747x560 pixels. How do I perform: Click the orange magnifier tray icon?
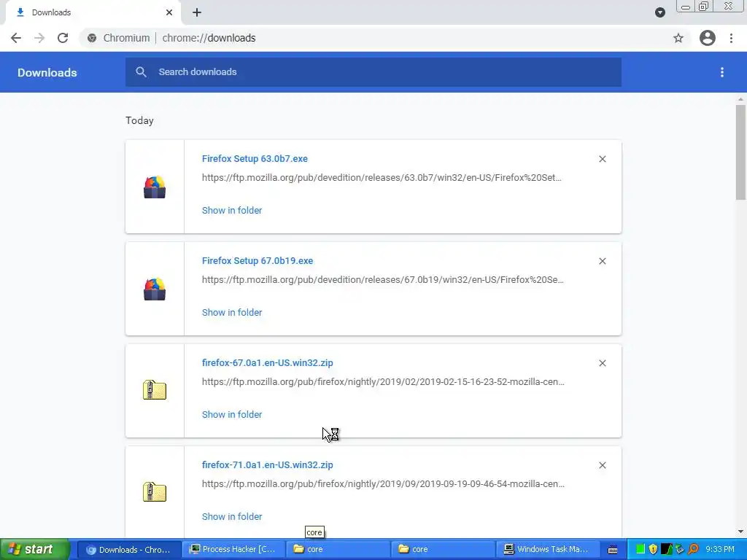[x=693, y=549]
